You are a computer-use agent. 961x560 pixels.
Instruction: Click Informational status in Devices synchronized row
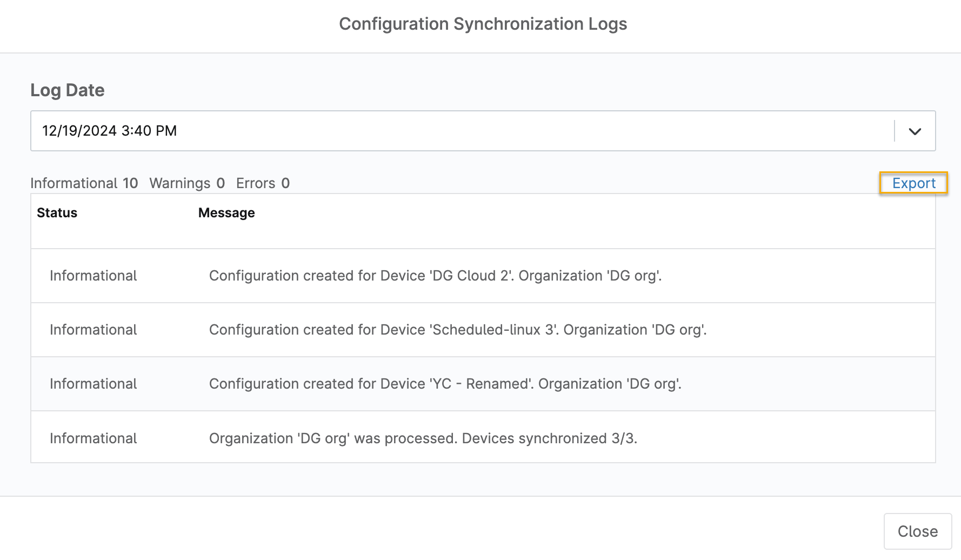pyautogui.click(x=93, y=438)
